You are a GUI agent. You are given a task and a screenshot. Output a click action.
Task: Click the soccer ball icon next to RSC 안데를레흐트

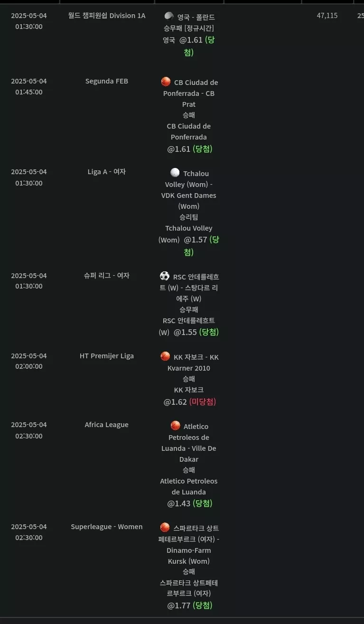coord(165,276)
